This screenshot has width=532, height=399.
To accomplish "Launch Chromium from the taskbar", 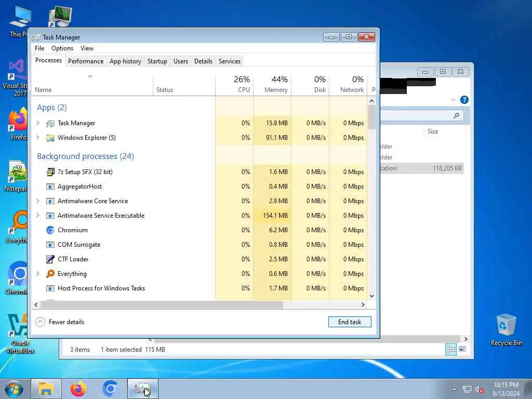I will (110, 389).
